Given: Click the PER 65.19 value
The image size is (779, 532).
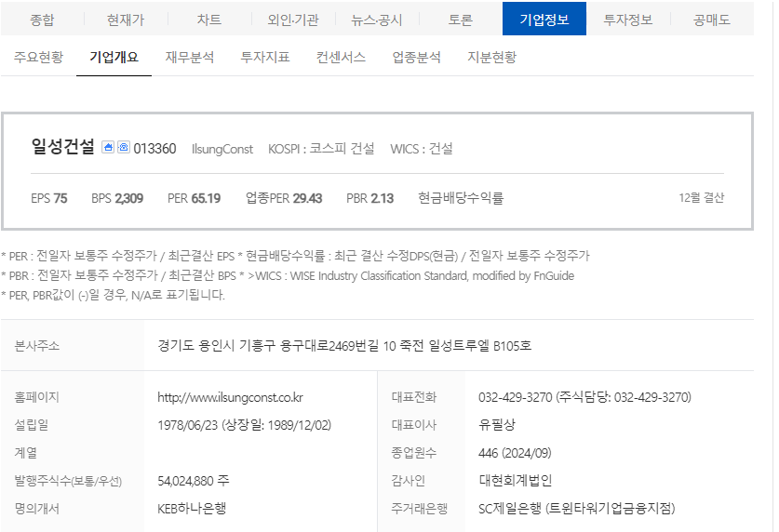Looking at the screenshot, I should pyautogui.click(x=194, y=198).
